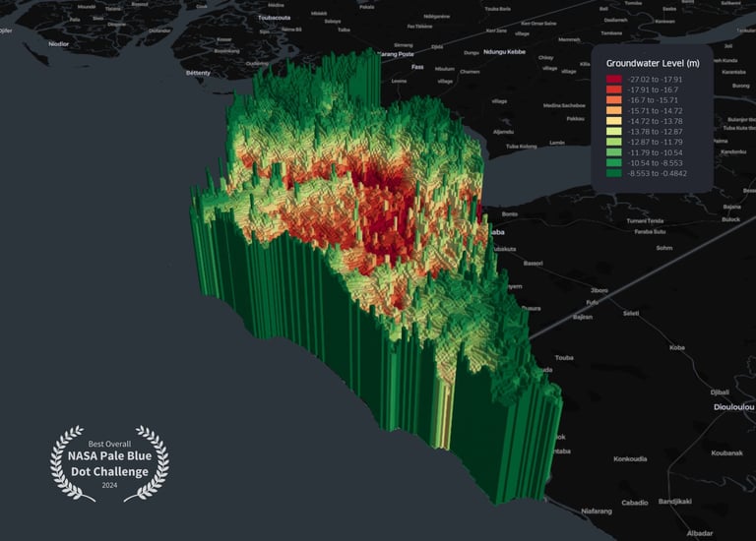756x541 pixels.
Task: Click the 'Groundwater Level (m)' legend title
Action: [x=653, y=63]
